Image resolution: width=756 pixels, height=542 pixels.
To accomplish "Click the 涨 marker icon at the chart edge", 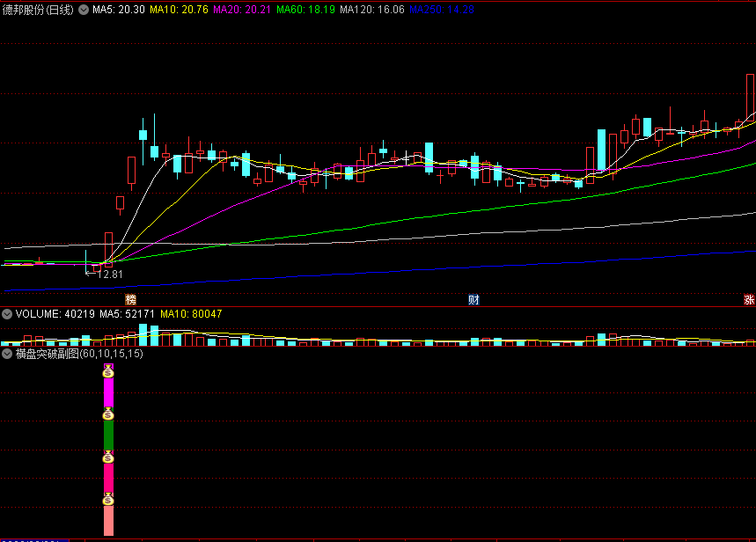I will coord(749,299).
